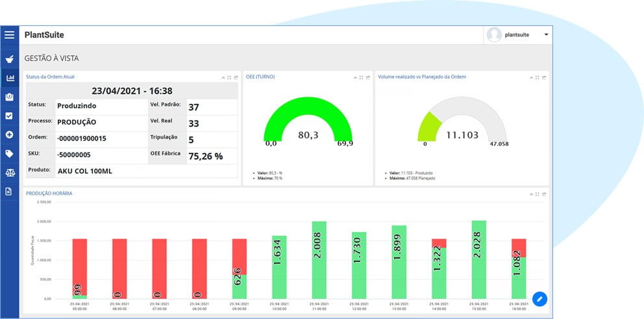Click the OEE Fábrica value 75,26 %

(206, 156)
